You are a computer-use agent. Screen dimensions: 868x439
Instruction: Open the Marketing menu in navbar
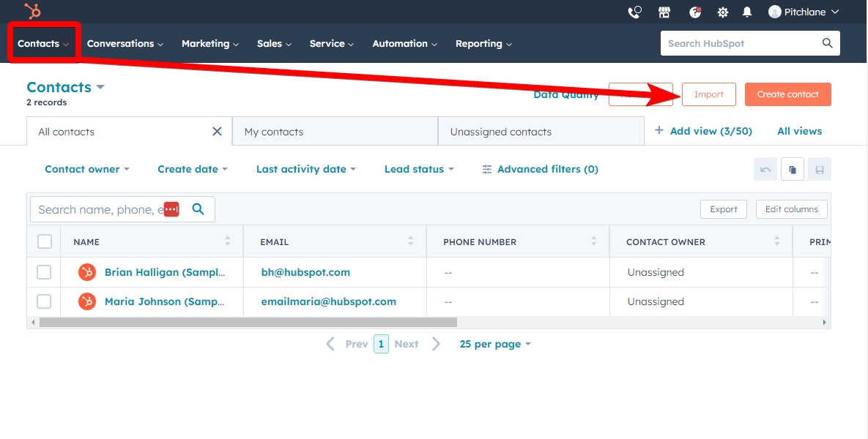tap(209, 43)
